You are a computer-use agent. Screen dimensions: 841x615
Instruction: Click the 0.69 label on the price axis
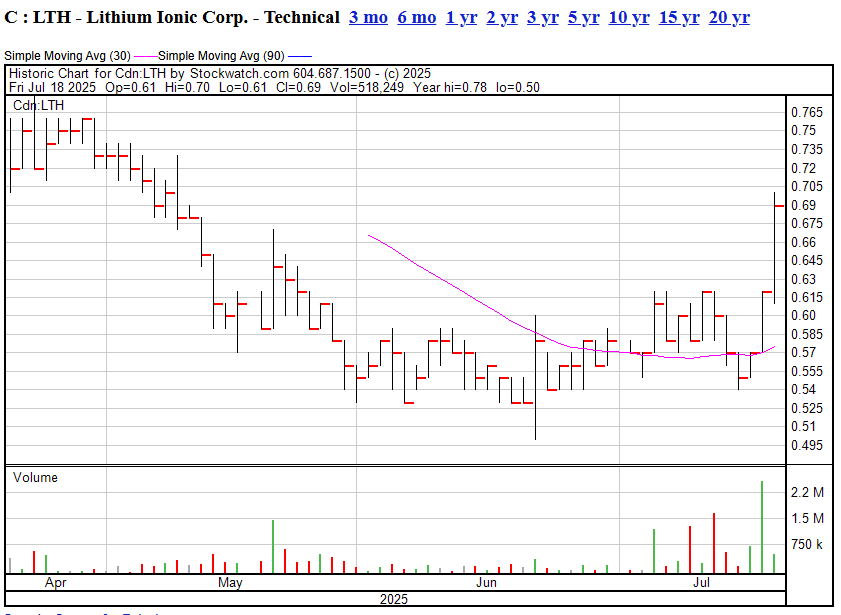pos(803,205)
